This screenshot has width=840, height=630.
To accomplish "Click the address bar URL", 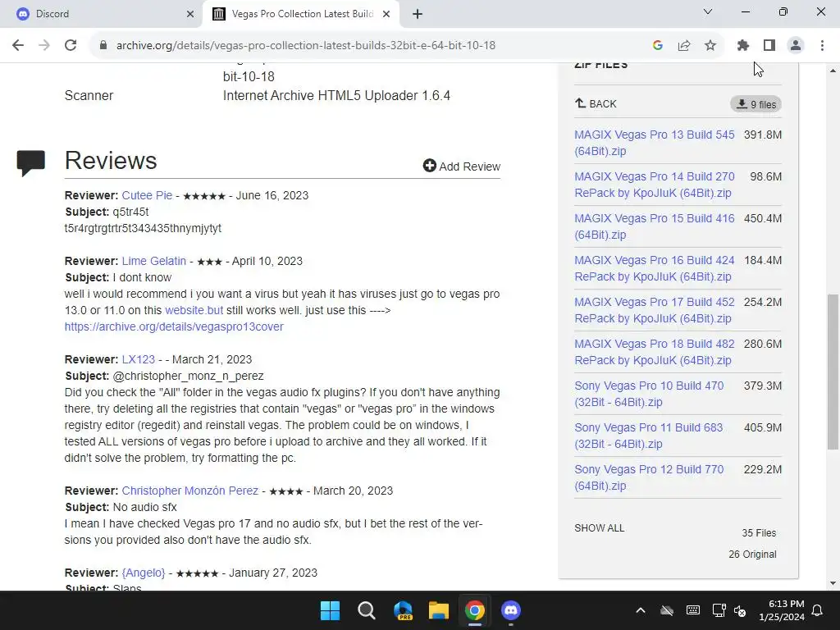I will (x=306, y=45).
